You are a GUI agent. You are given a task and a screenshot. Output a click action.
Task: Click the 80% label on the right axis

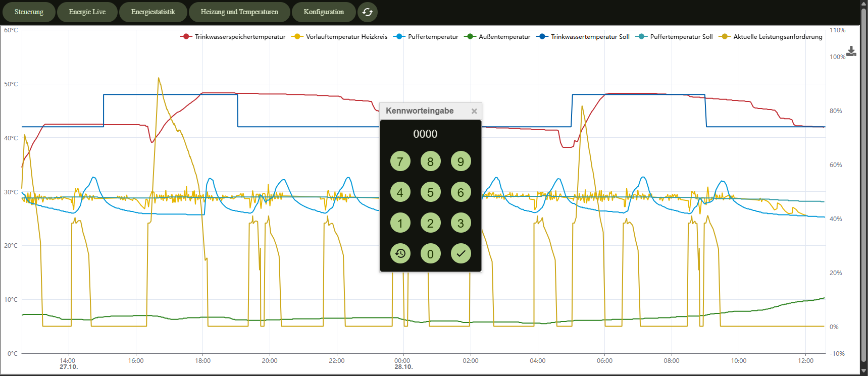point(836,111)
